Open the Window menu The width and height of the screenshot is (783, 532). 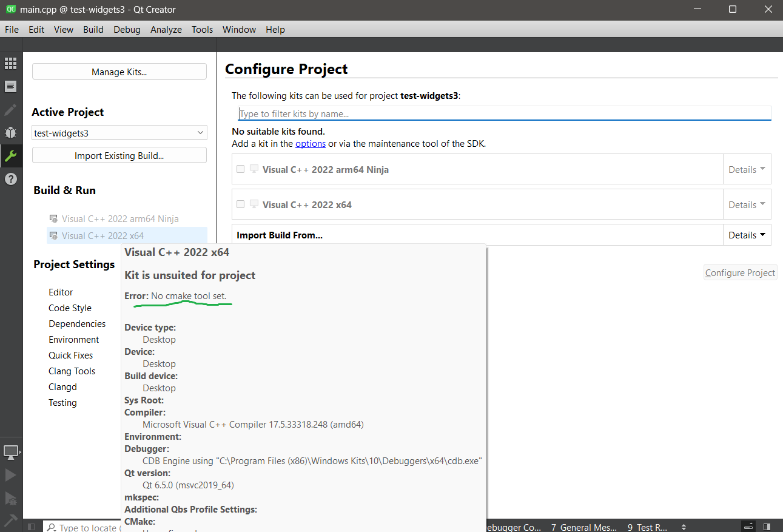(239, 29)
